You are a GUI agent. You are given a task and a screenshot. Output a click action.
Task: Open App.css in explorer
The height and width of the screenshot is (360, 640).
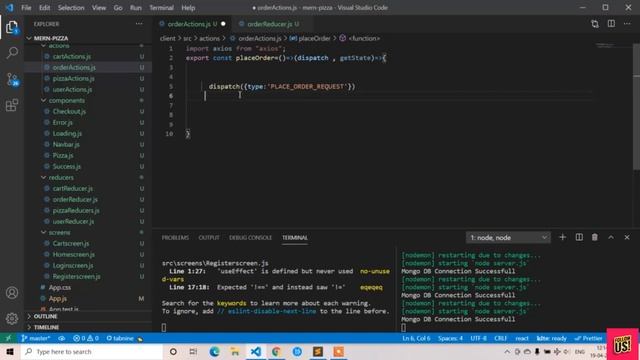[60, 287]
